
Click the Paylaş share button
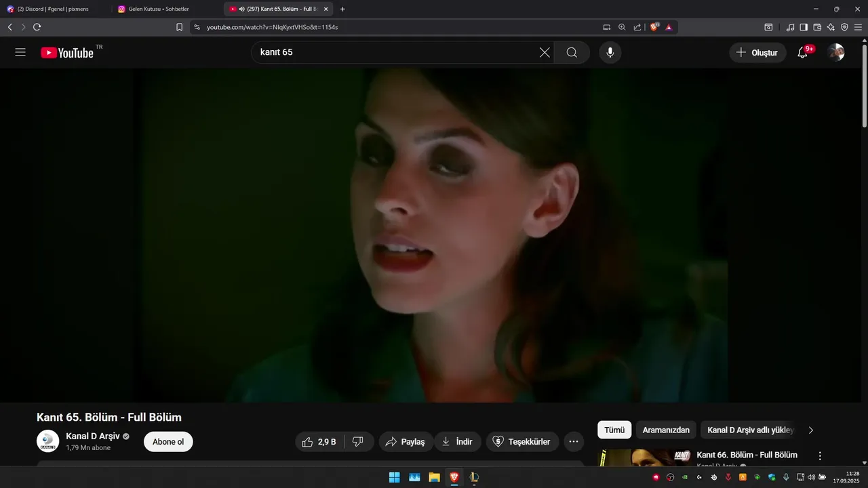[x=406, y=442]
